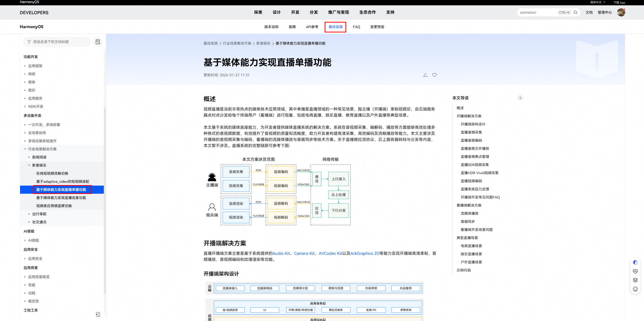Click the search magnifier icon in the search bar
This screenshot has width=644, height=321.
(575, 12)
